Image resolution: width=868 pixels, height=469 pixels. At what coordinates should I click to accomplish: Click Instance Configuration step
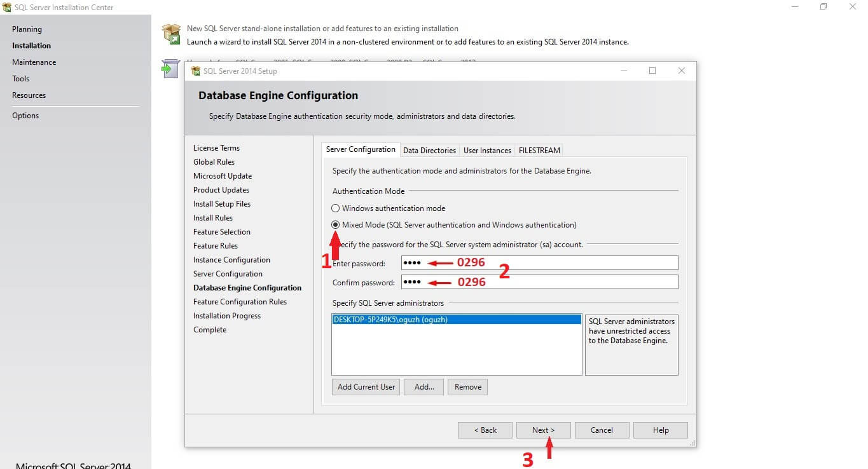click(231, 260)
